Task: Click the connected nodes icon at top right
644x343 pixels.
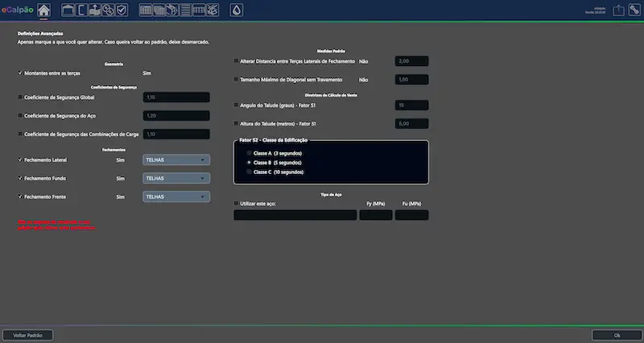Action: tap(634, 10)
